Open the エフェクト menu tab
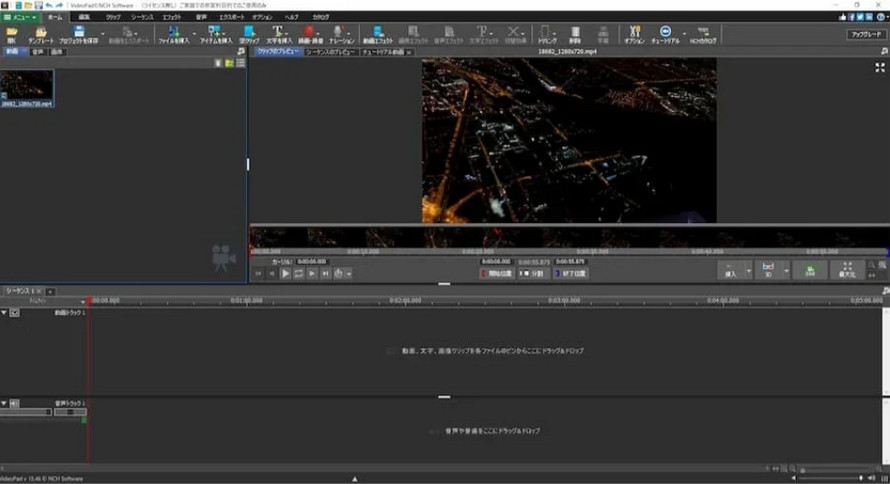The height and width of the screenshot is (484, 890). click(x=172, y=17)
